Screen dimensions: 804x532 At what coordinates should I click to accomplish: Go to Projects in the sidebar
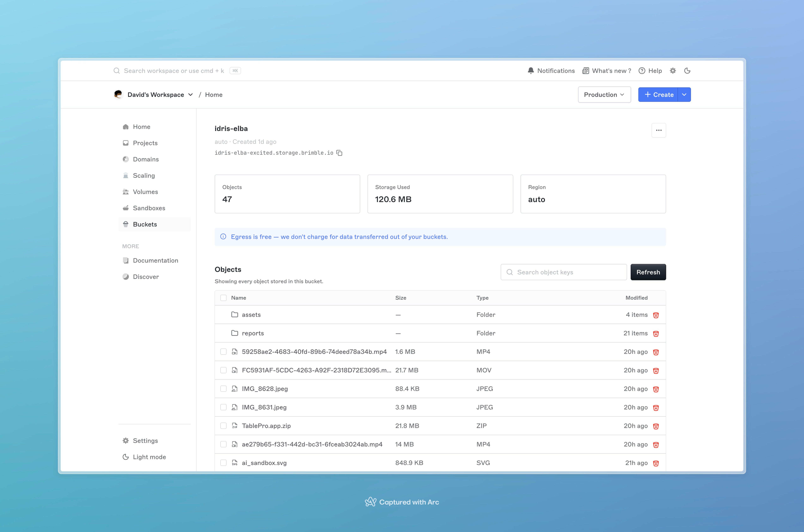(x=154, y=143)
